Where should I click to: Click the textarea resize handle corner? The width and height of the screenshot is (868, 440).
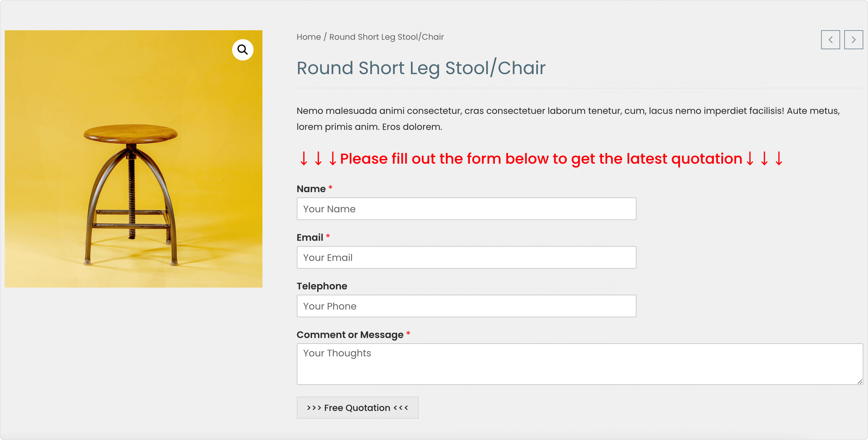(860, 381)
